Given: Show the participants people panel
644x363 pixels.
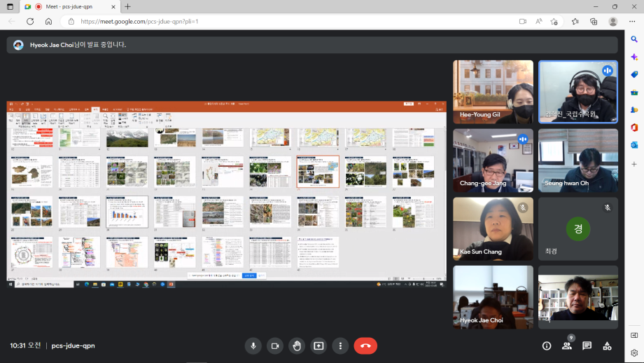Looking at the screenshot, I should point(567,345).
